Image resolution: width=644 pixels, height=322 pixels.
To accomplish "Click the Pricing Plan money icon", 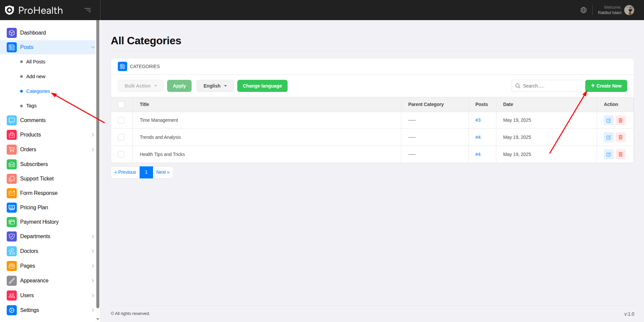I will [12, 208].
